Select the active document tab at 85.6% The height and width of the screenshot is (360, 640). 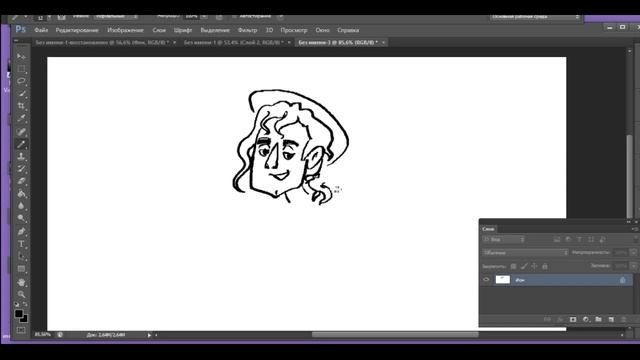[x=338, y=42]
